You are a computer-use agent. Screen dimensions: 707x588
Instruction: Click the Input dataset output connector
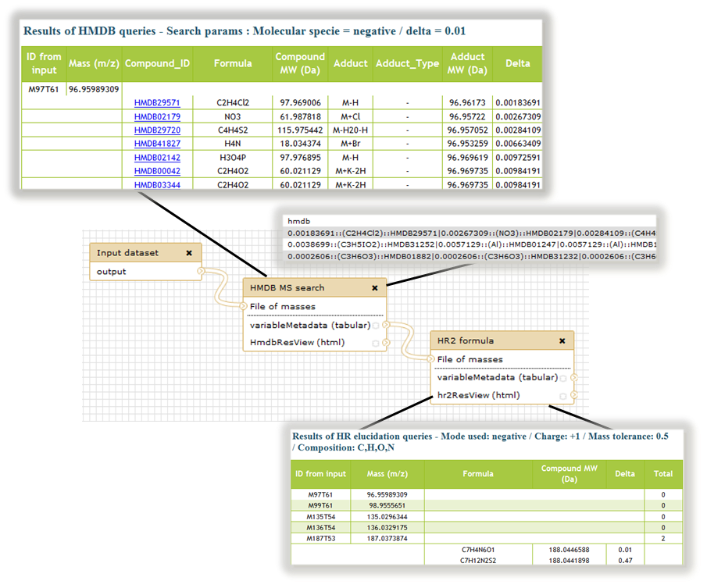[202, 272]
